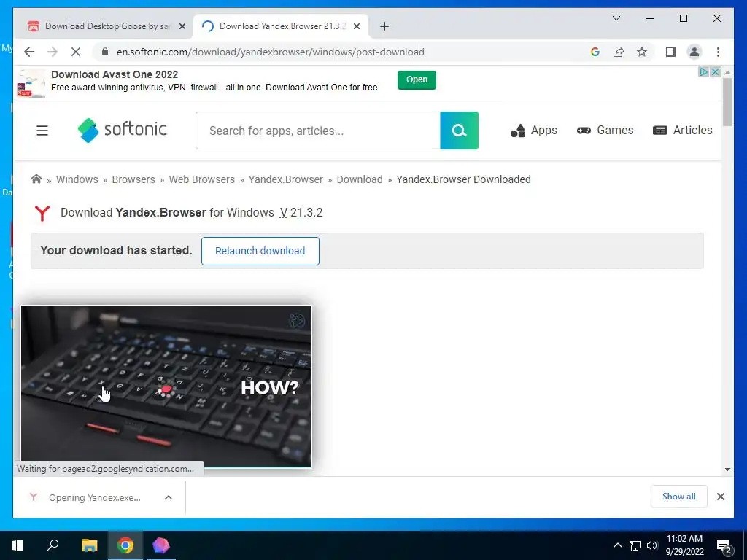Open the Chrome side panel

click(x=671, y=52)
